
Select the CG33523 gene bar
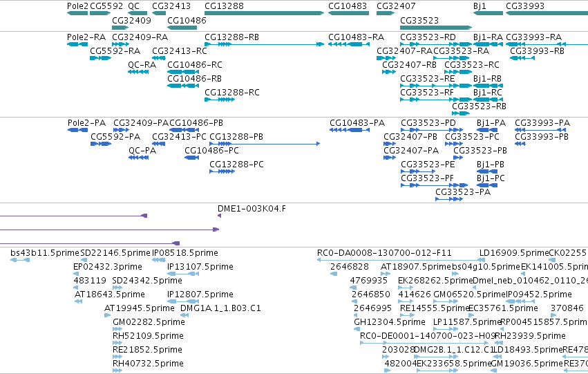coord(436,28)
